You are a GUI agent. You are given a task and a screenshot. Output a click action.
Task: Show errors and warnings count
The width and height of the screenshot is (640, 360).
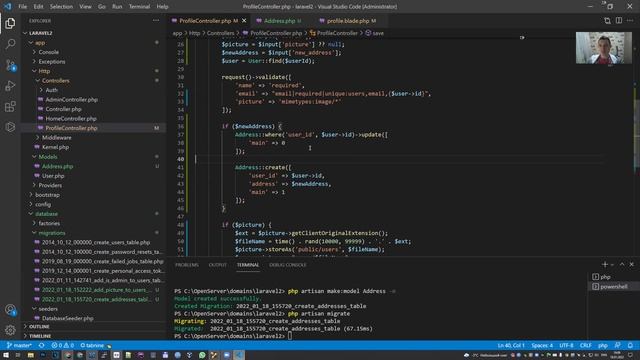click(62, 345)
